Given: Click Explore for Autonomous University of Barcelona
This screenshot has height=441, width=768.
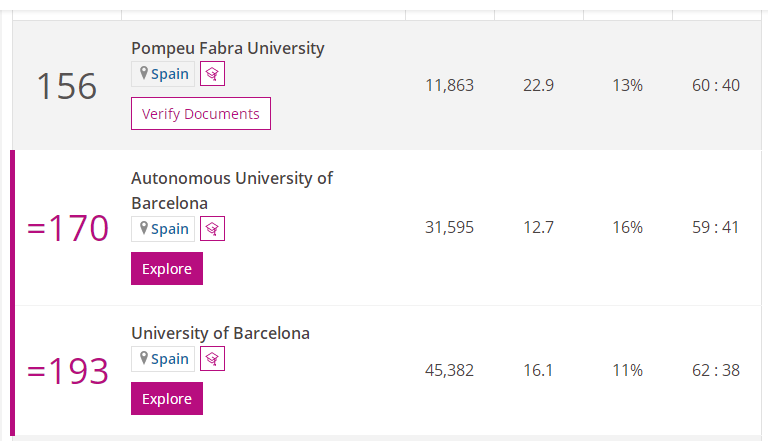Looking at the screenshot, I should [x=167, y=269].
